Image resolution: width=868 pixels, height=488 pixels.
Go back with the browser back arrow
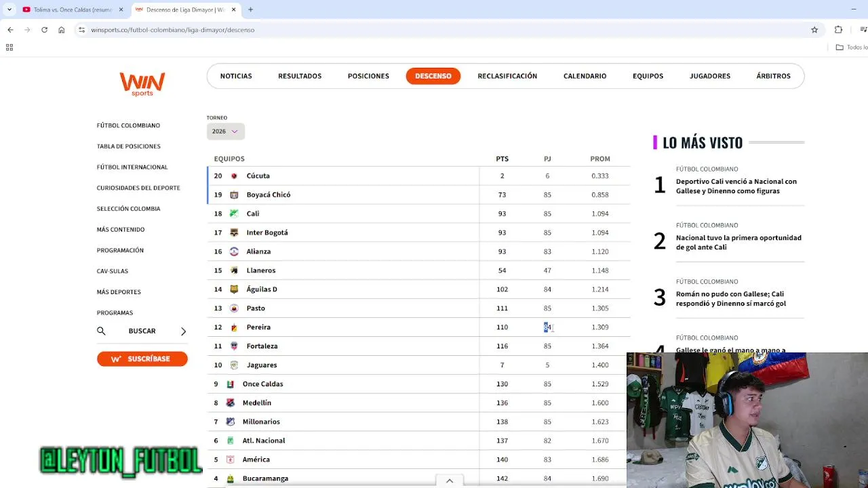pos(10,30)
